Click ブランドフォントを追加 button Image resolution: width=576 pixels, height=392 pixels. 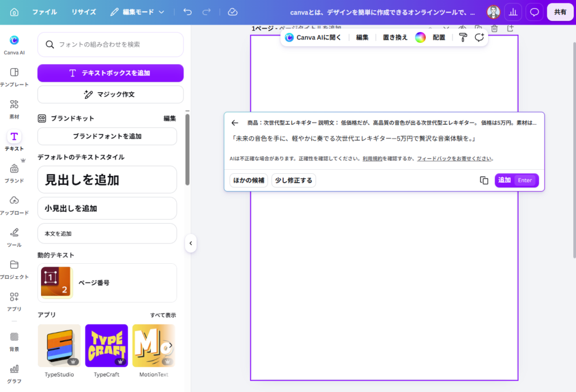pos(107,136)
